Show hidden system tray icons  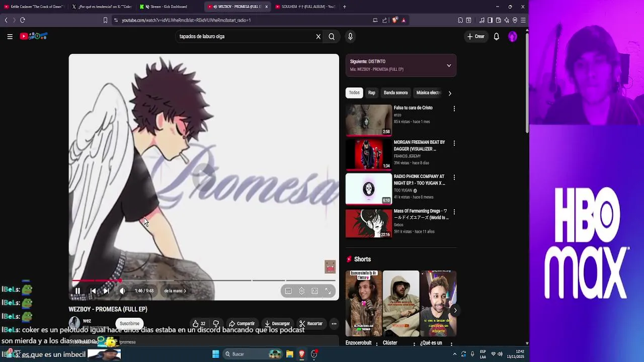[455, 354]
